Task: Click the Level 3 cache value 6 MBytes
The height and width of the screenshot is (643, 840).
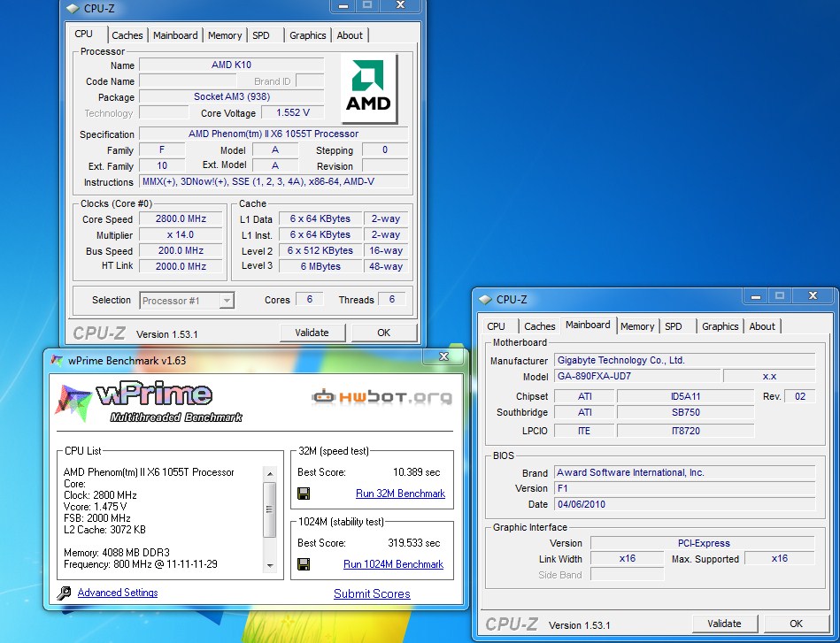Action: (x=320, y=266)
